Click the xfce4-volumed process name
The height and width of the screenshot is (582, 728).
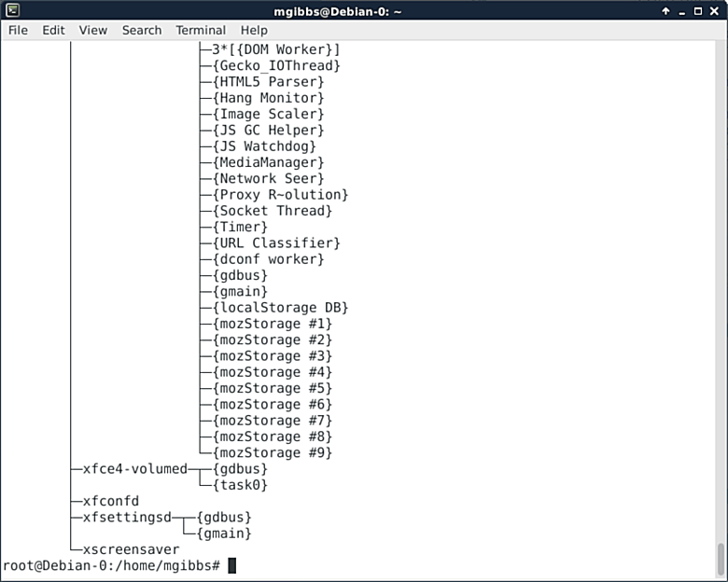135,468
